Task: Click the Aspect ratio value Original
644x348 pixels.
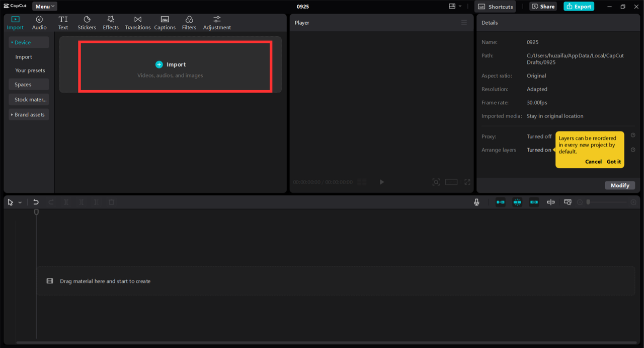Action: point(536,76)
